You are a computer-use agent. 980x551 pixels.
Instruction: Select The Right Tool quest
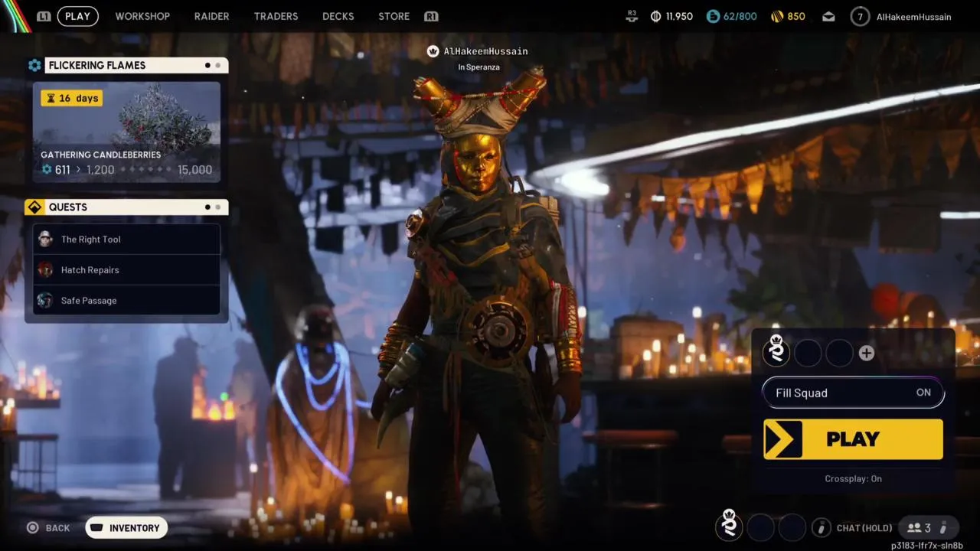126,239
